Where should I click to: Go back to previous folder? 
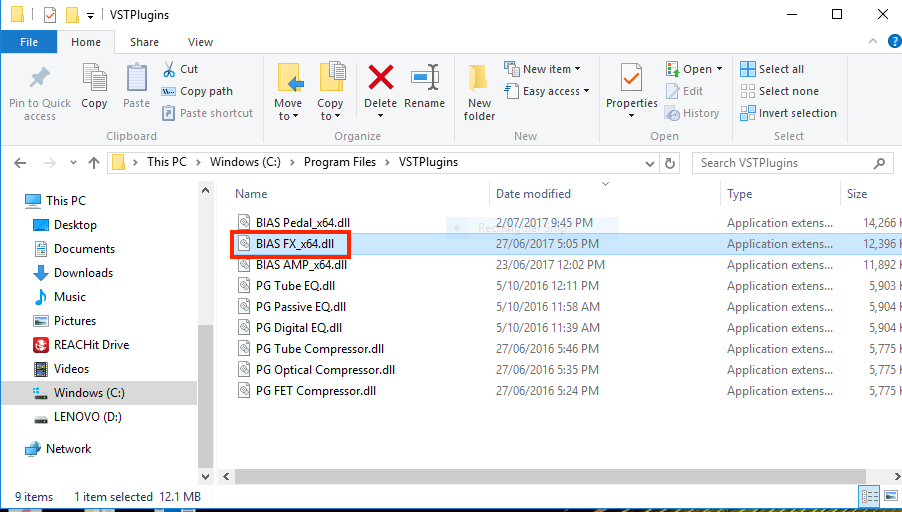coord(20,163)
